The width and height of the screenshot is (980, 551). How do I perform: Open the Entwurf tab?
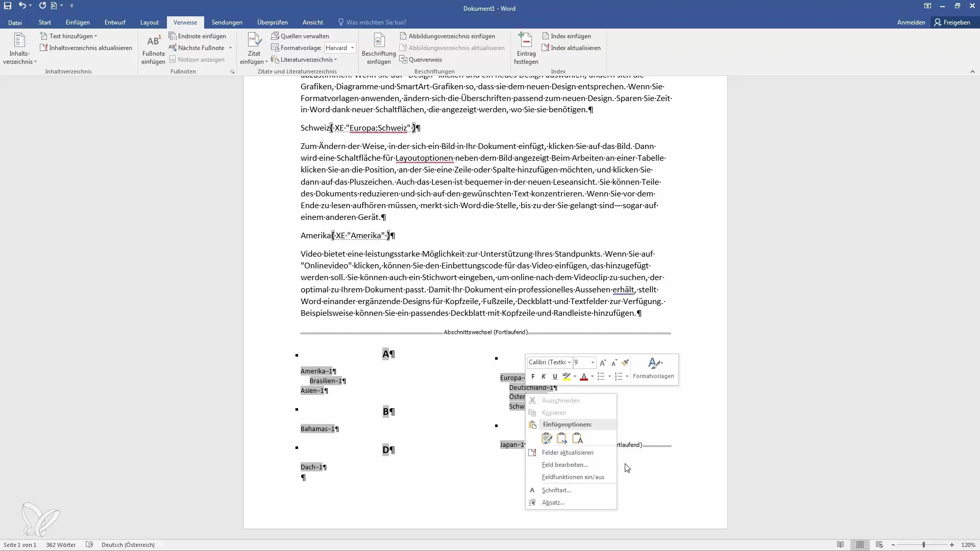pyautogui.click(x=115, y=22)
